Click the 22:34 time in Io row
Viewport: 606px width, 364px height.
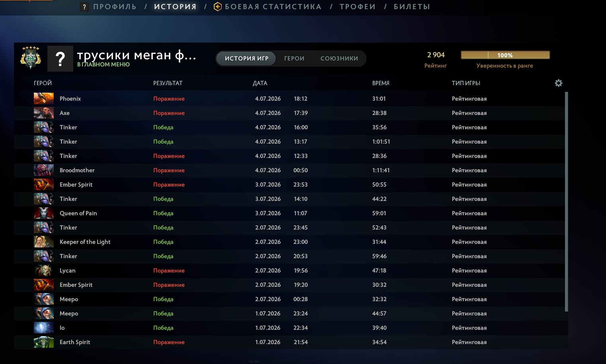[x=301, y=328]
